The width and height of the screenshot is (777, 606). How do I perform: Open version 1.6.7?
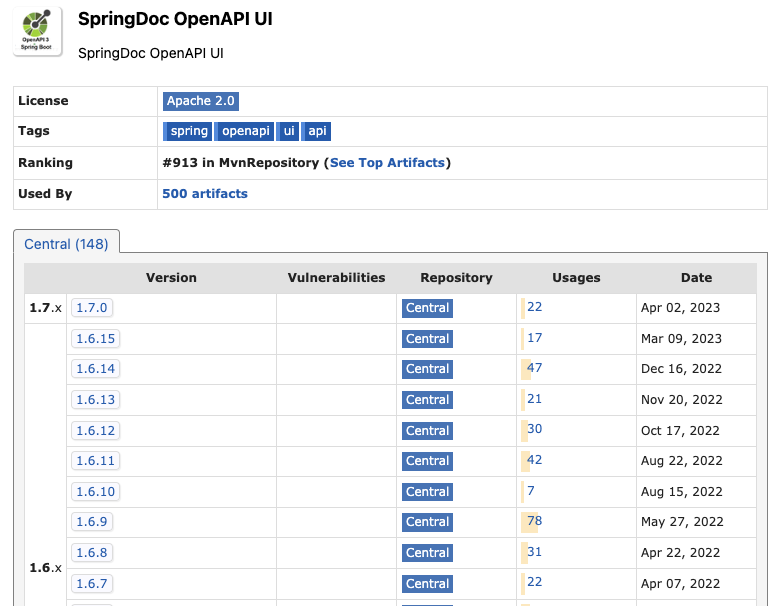pos(92,584)
